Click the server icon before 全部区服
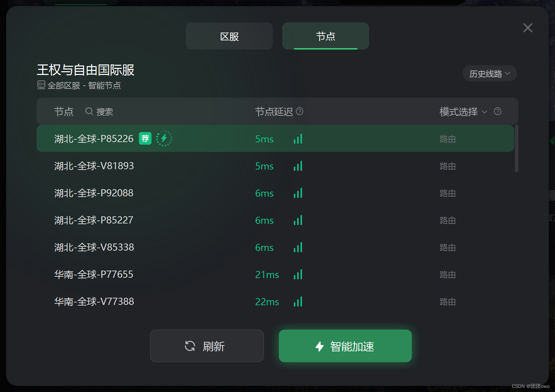The image size is (555, 392). [x=41, y=85]
